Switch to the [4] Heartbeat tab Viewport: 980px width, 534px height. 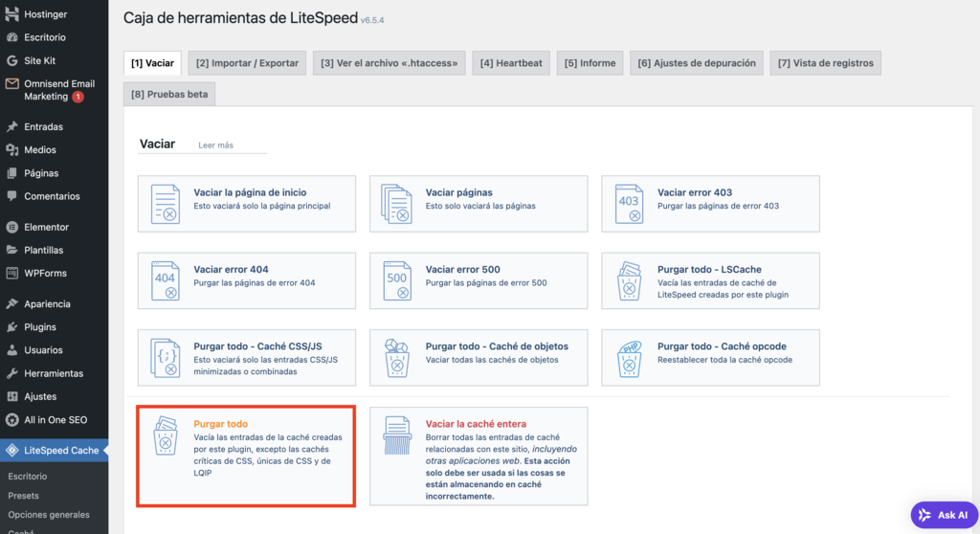(x=511, y=63)
